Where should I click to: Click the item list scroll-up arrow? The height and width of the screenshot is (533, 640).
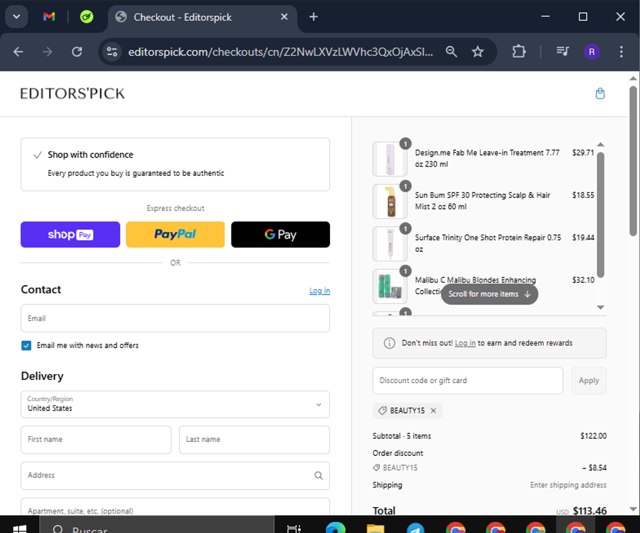pos(600,144)
